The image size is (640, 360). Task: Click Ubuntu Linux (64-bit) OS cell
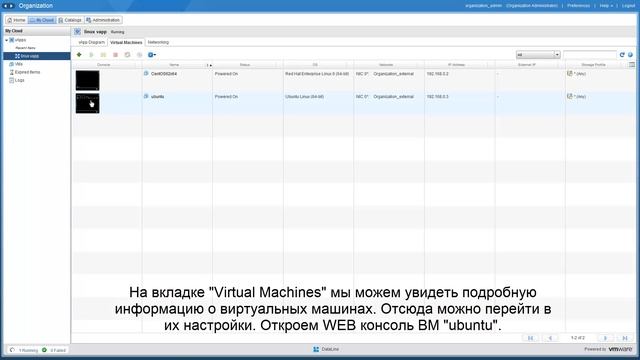(x=304, y=97)
